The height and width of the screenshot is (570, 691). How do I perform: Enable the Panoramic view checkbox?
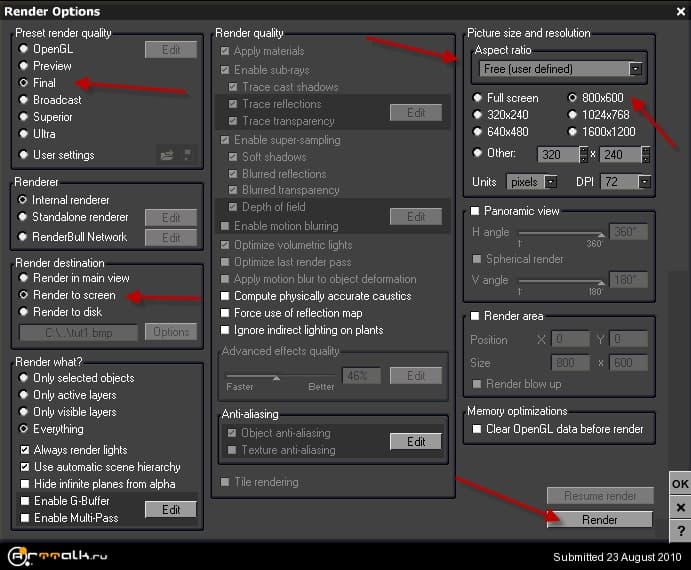pos(475,212)
